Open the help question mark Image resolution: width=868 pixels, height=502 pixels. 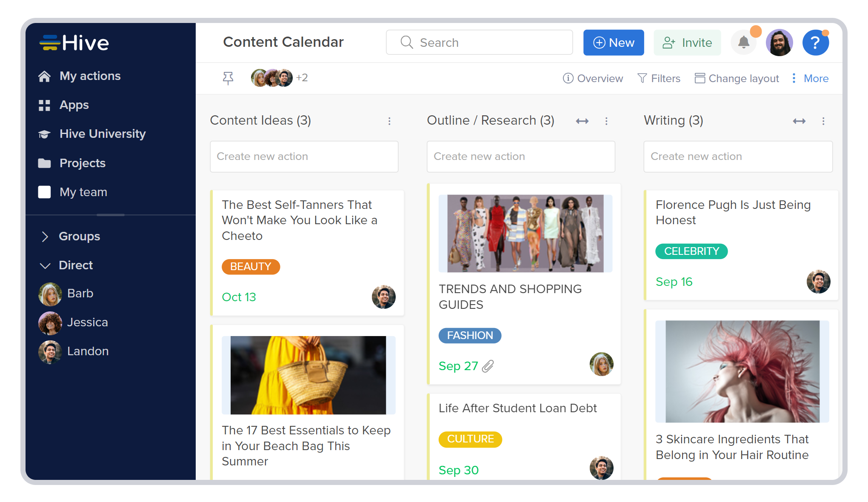(x=815, y=43)
